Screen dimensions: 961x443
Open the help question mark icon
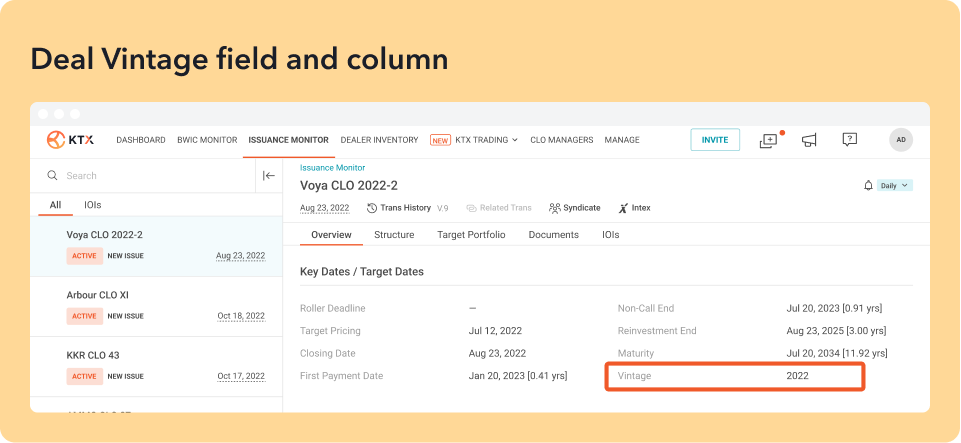(849, 140)
